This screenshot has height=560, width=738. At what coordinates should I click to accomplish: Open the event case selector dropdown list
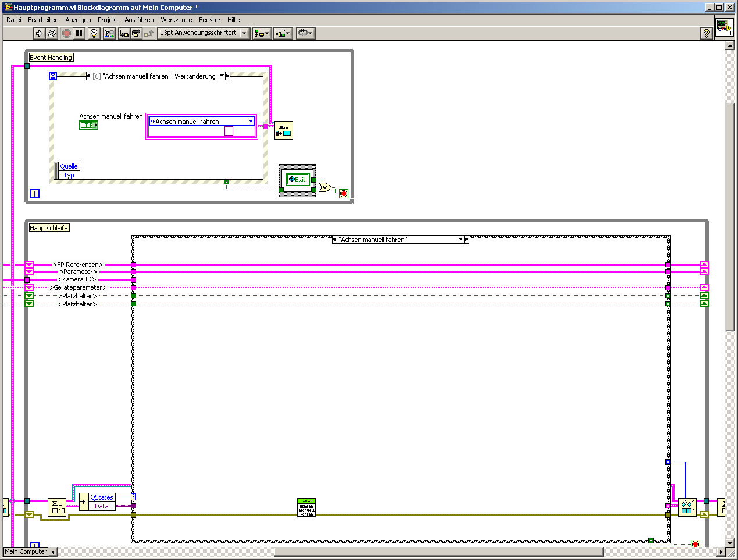pos(222,76)
